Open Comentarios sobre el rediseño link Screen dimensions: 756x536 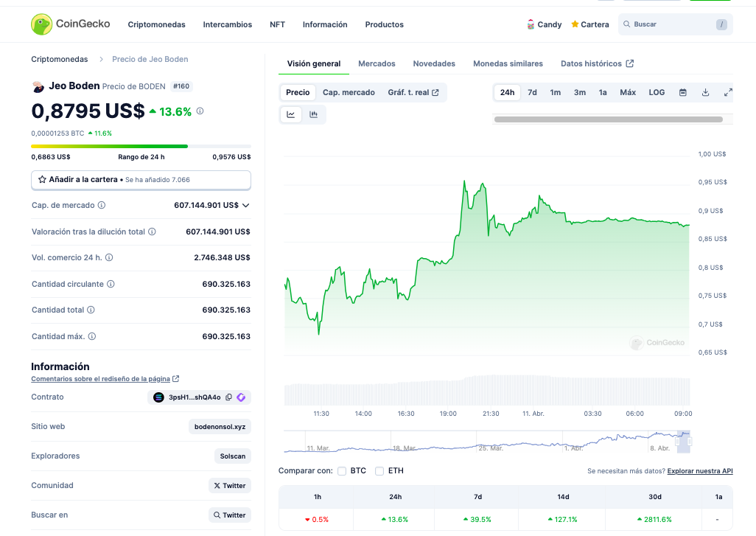tap(100, 379)
